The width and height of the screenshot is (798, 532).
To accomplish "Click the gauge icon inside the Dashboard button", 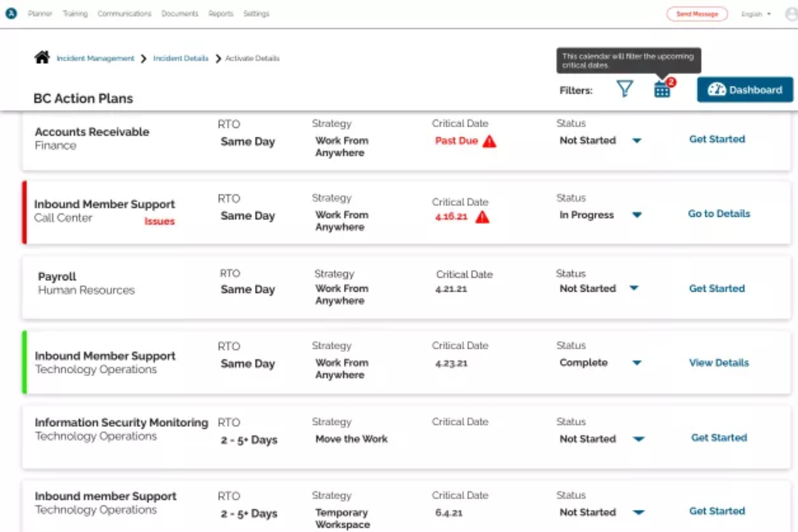I will click(x=717, y=89).
